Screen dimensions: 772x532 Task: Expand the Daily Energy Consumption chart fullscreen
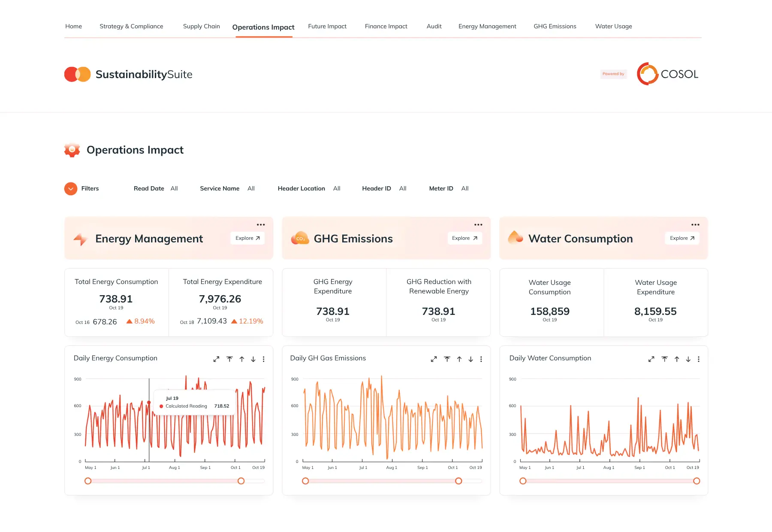[x=216, y=359]
